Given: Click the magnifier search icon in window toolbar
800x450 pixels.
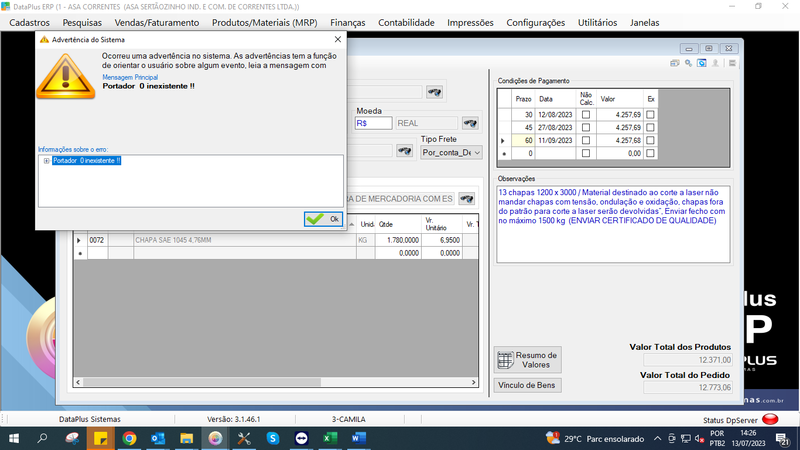Looking at the screenshot, I should (688, 63).
